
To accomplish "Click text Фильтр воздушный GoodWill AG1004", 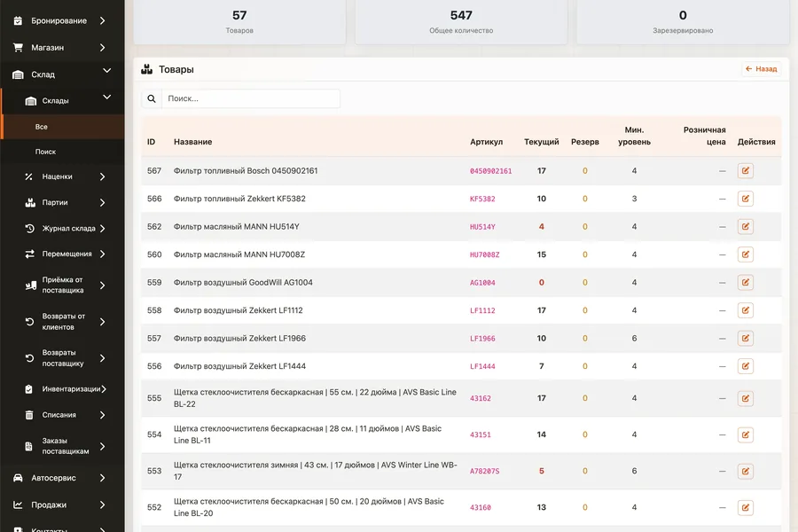I will pos(243,283).
